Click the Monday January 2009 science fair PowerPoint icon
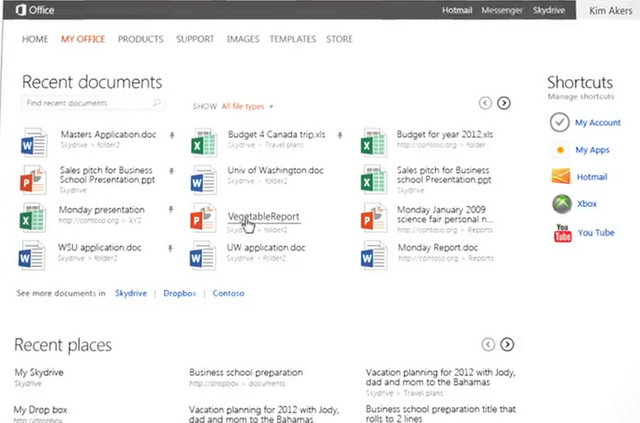The width and height of the screenshot is (640, 423). [374, 218]
